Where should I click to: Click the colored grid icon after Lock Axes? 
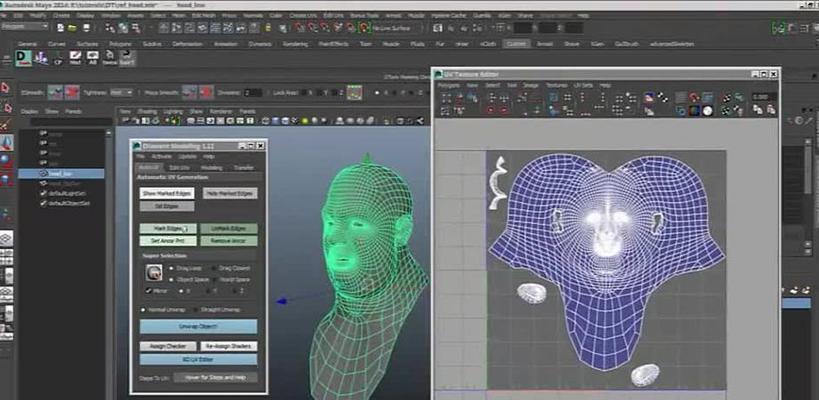[x=355, y=92]
